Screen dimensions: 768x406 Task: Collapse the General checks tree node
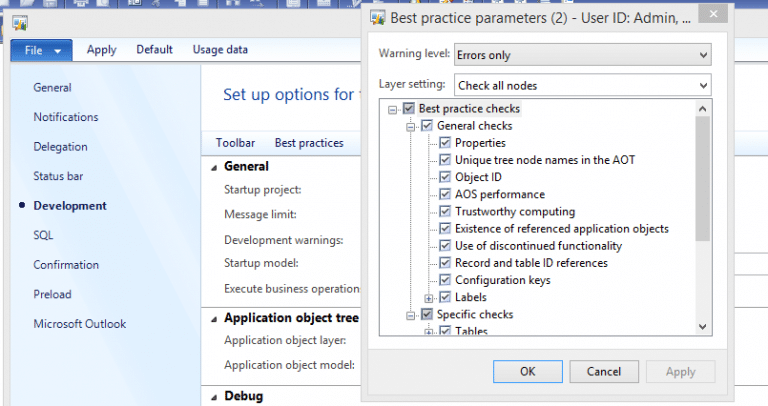[410, 126]
